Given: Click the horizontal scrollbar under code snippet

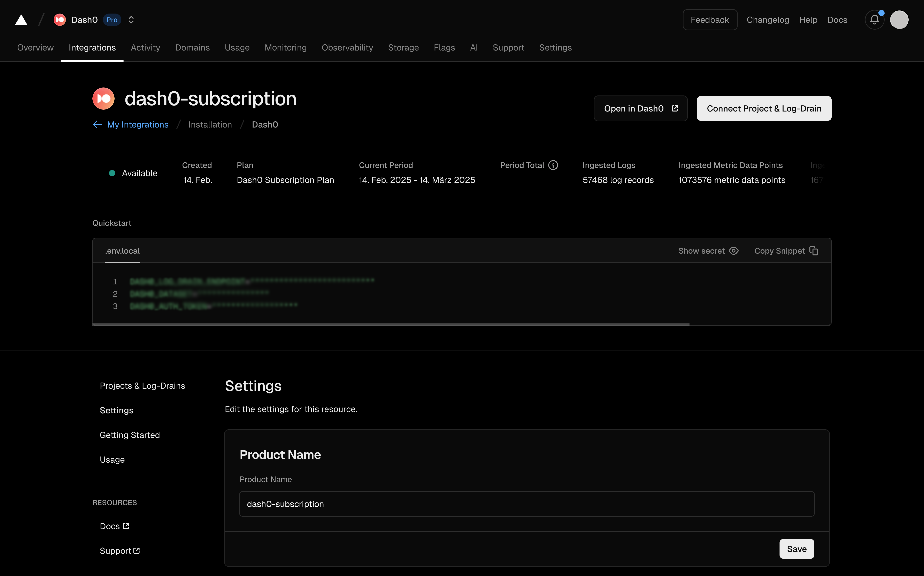Looking at the screenshot, I should click(390, 324).
